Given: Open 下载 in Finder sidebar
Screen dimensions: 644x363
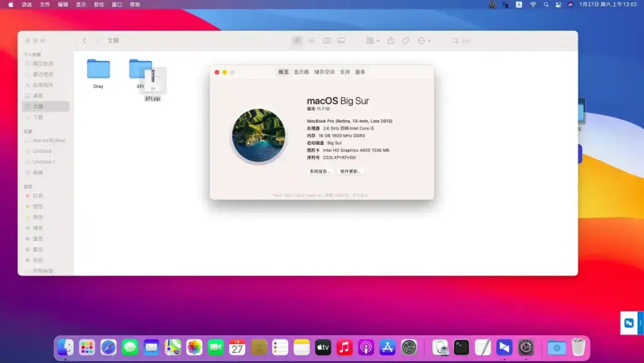Looking at the screenshot, I should 38,117.
